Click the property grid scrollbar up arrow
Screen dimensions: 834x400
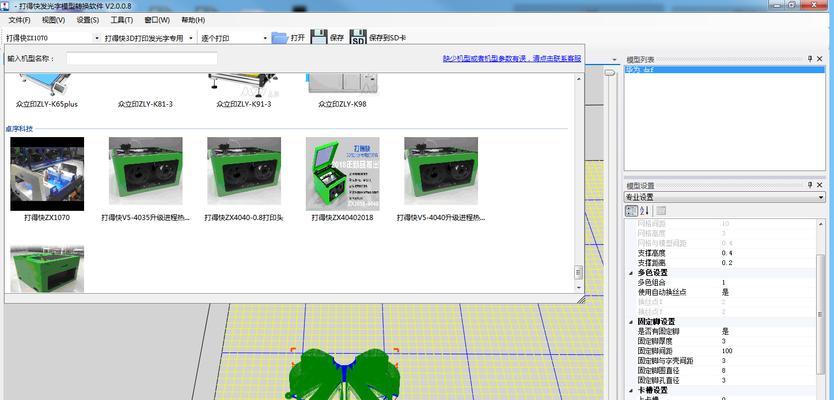(821, 223)
